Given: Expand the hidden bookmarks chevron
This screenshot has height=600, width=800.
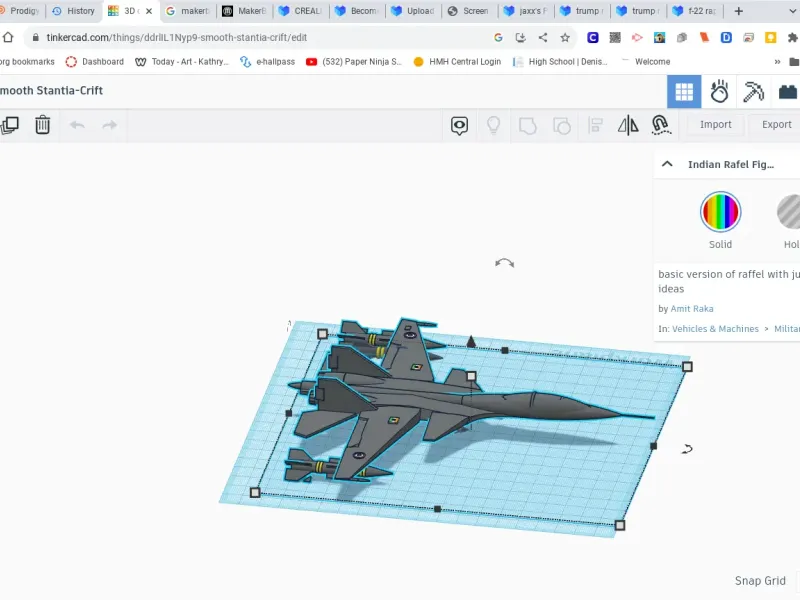Looking at the screenshot, I should point(777,62).
